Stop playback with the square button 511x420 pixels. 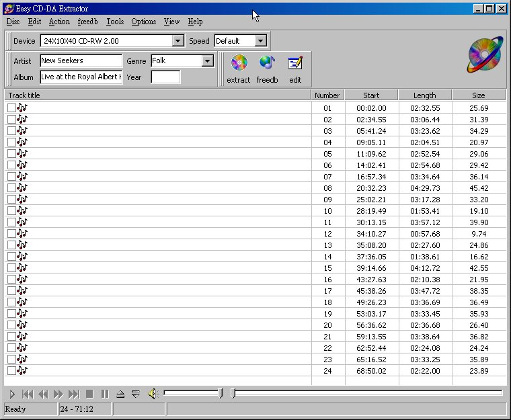pos(89,394)
